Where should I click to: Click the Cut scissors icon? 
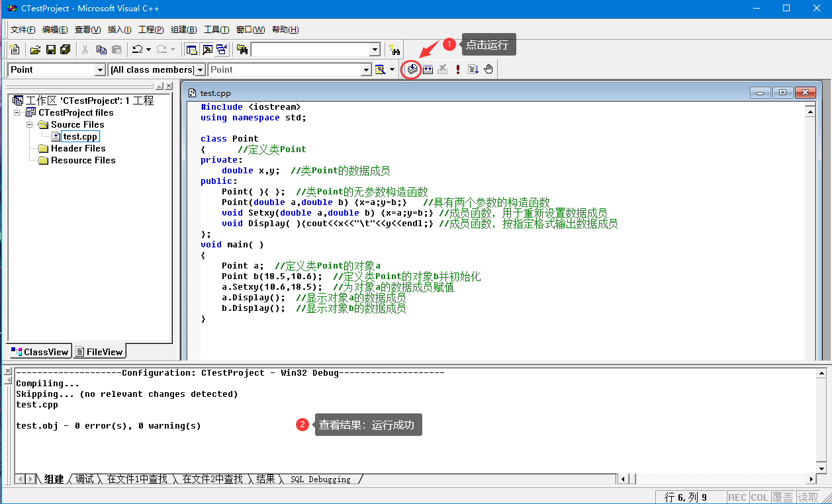pyautogui.click(x=85, y=50)
